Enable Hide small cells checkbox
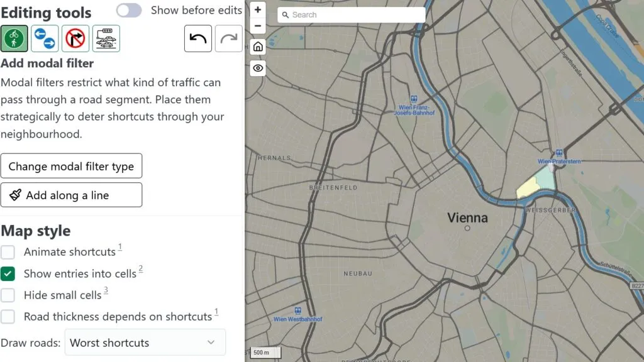This screenshot has width=644, height=362. coord(8,295)
